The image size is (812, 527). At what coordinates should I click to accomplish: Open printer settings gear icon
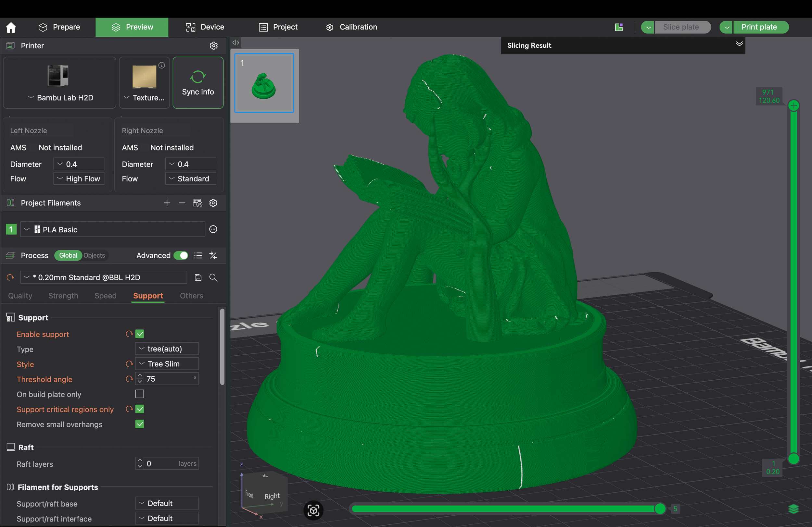(214, 46)
